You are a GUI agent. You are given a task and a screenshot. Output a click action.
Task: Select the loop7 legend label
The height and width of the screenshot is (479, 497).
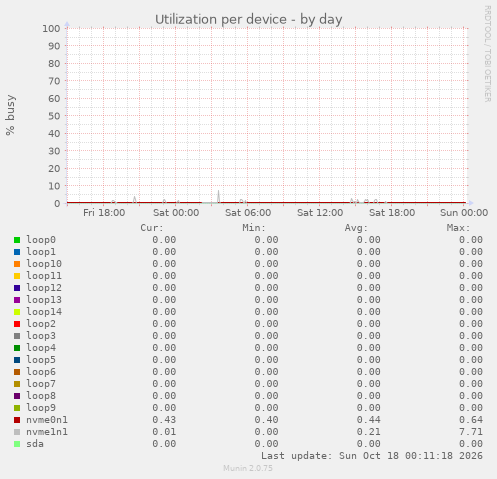click(x=41, y=384)
